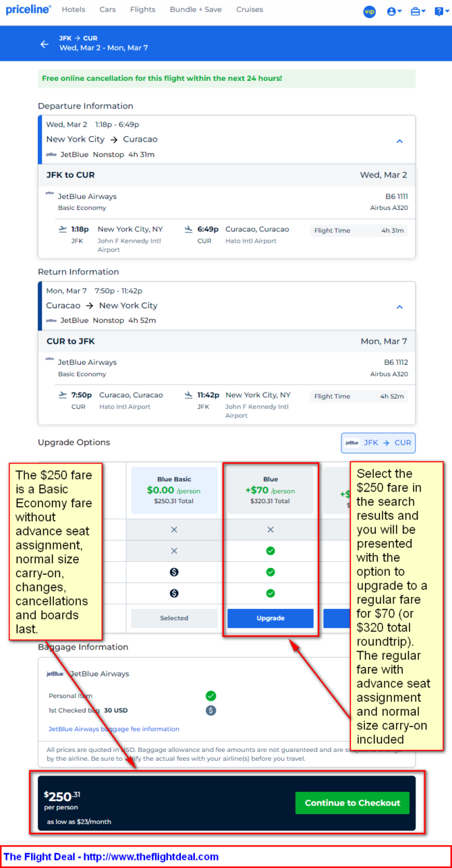Collapse the departure flight details chevron

point(399,141)
